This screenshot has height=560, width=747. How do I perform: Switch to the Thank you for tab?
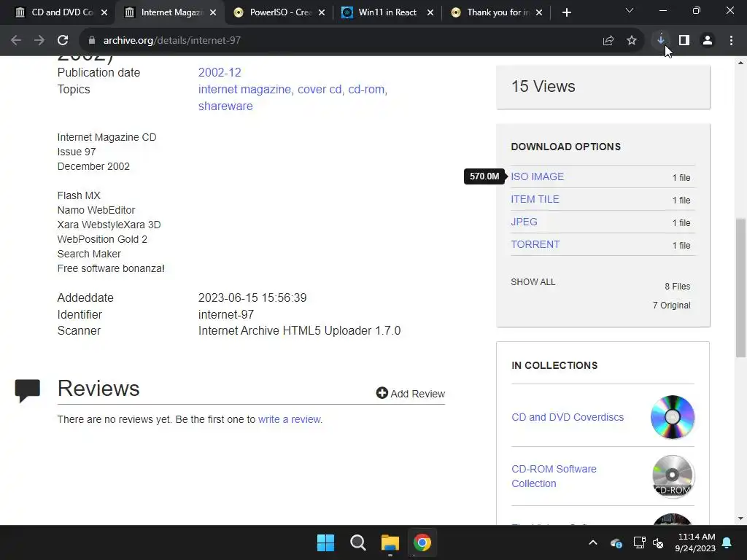click(496, 12)
